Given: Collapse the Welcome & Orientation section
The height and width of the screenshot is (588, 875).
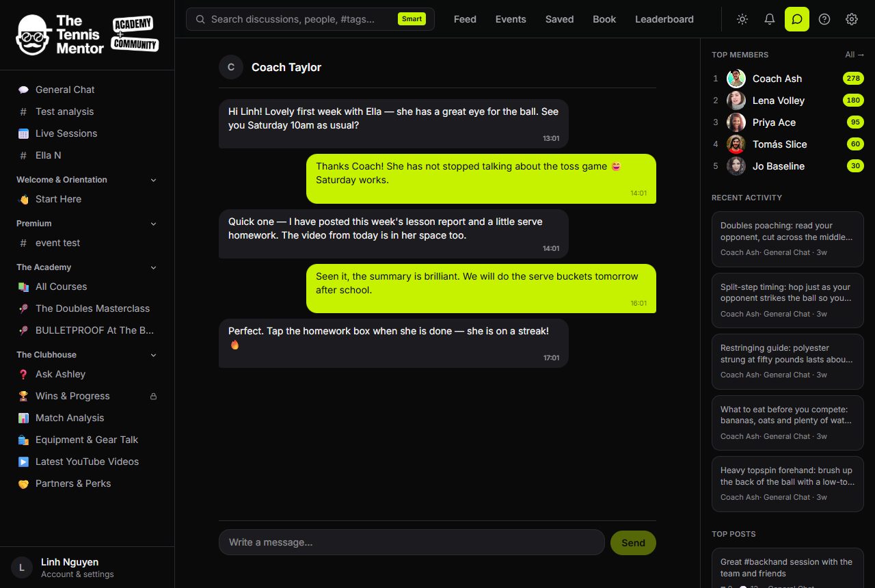Looking at the screenshot, I should pos(153,180).
